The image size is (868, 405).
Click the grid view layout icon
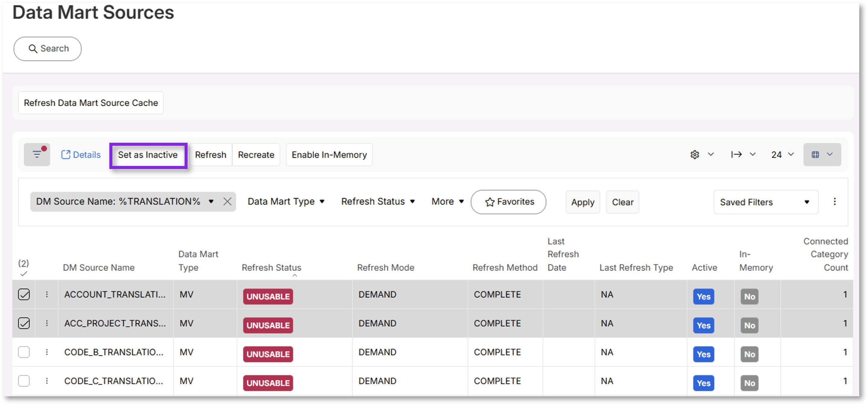pyautogui.click(x=815, y=155)
